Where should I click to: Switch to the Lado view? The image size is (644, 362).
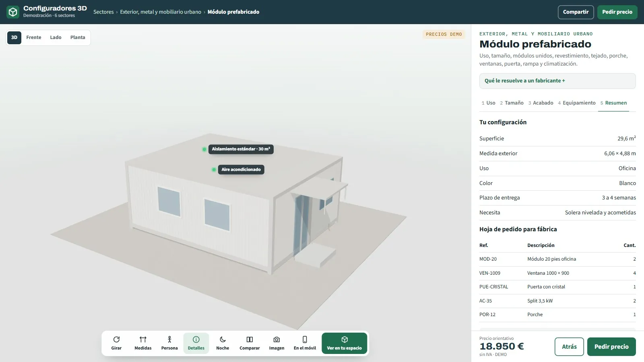(56, 37)
